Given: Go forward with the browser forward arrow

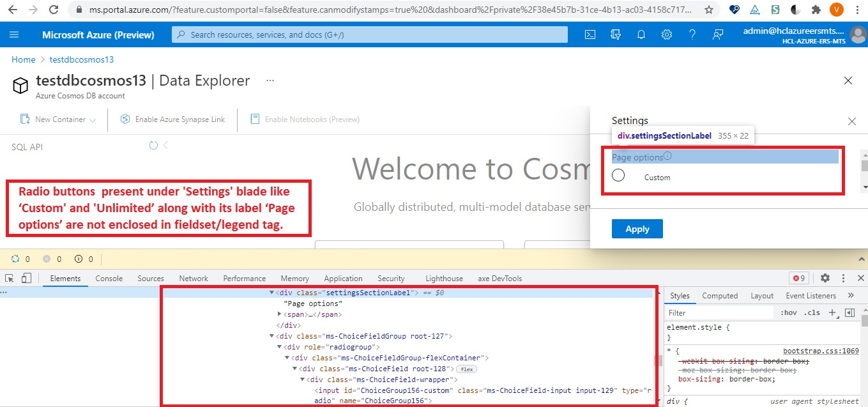Looking at the screenshot, I should (33, 10).
